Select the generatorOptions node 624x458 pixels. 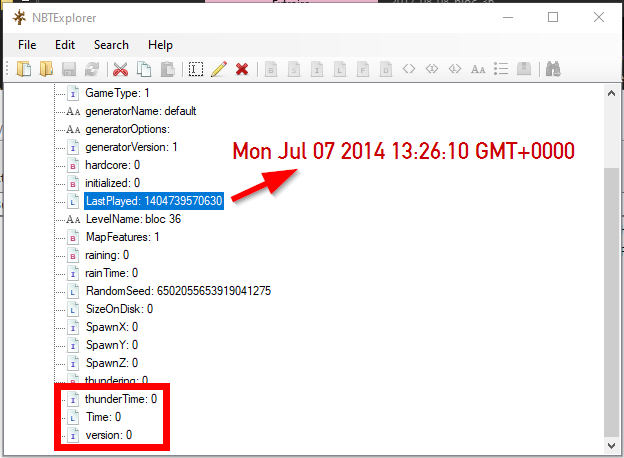point(127,129)
